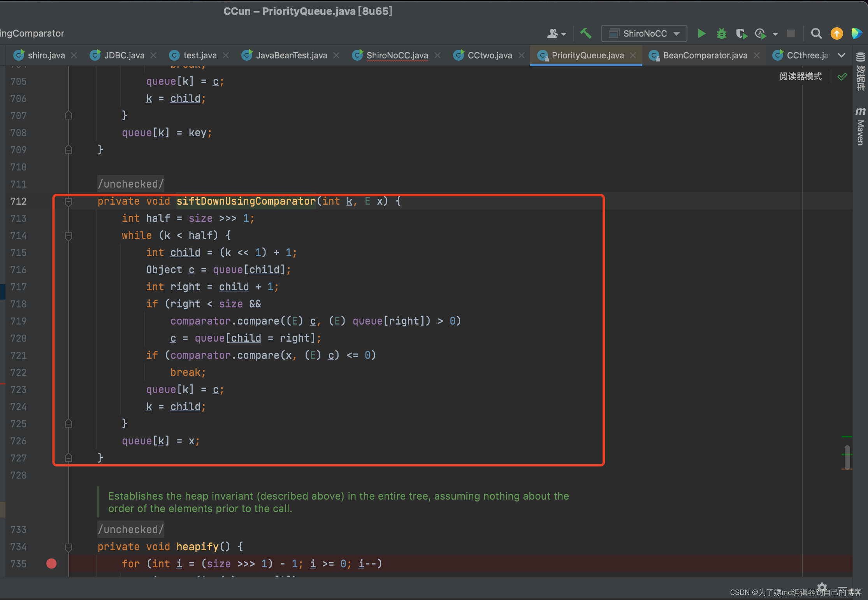Open the settings gear at bottom right
The height and width of the screenshot is (600, 868).
pyautogui.click(x=822, y=587)
